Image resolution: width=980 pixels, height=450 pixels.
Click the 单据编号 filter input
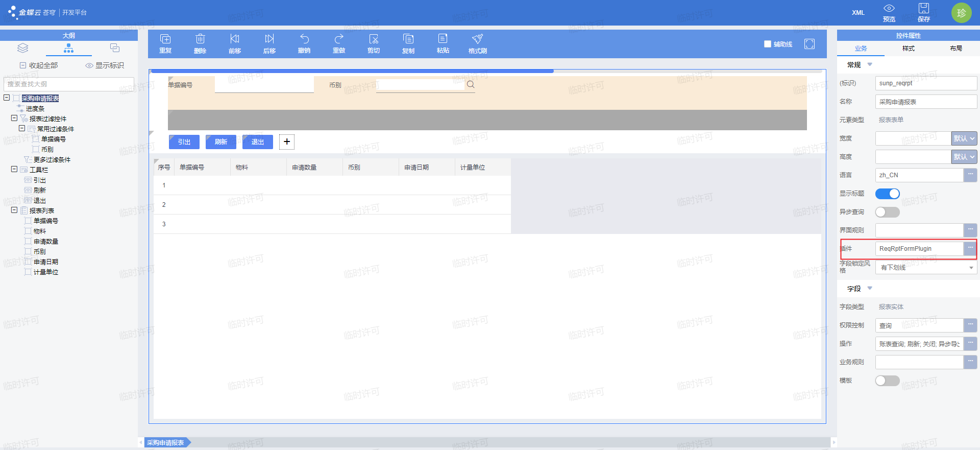(264, 85)
